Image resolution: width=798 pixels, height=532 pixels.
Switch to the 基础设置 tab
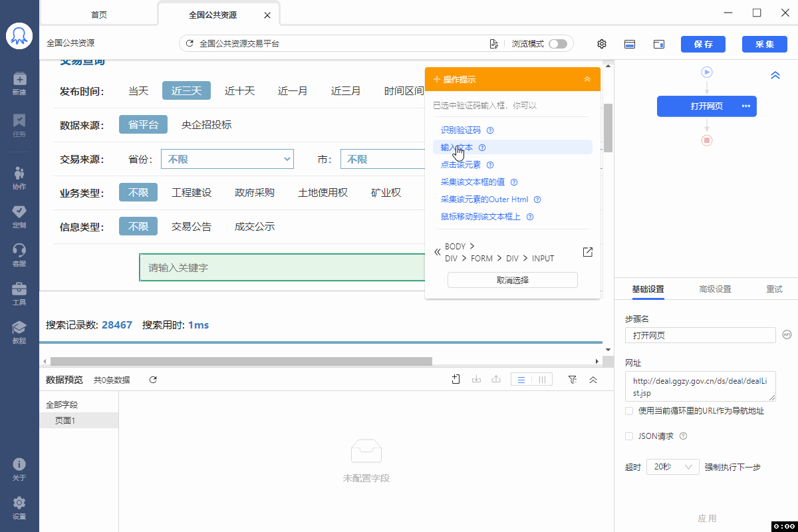pyautogui.click(x=648, y=289)
